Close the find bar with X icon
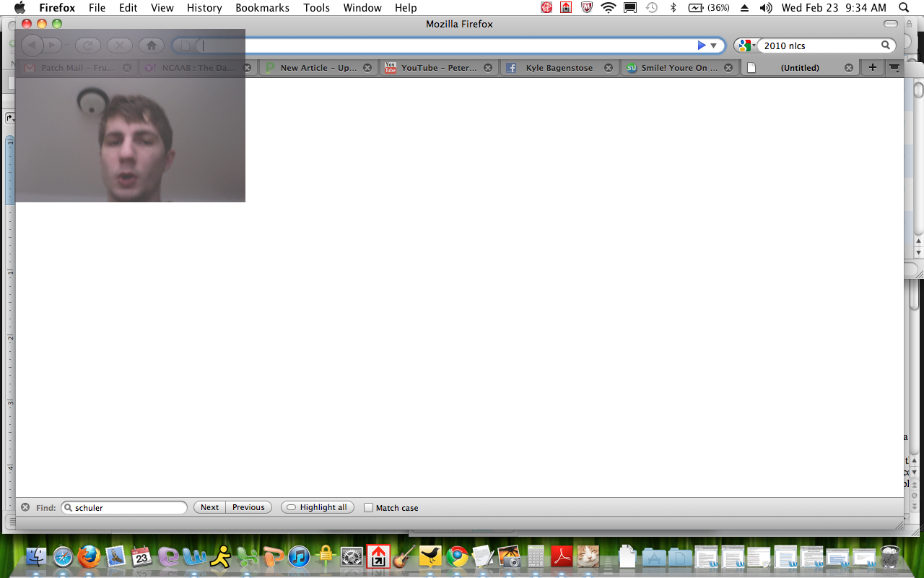The width and height of the screenshot is (924, 578). 25,507
